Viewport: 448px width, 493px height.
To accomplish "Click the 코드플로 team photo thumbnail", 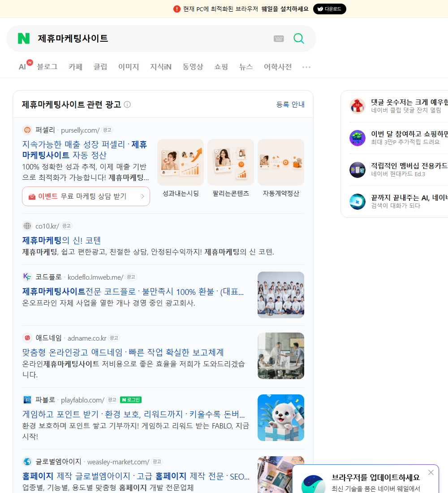I will click(x=281, y=295).
